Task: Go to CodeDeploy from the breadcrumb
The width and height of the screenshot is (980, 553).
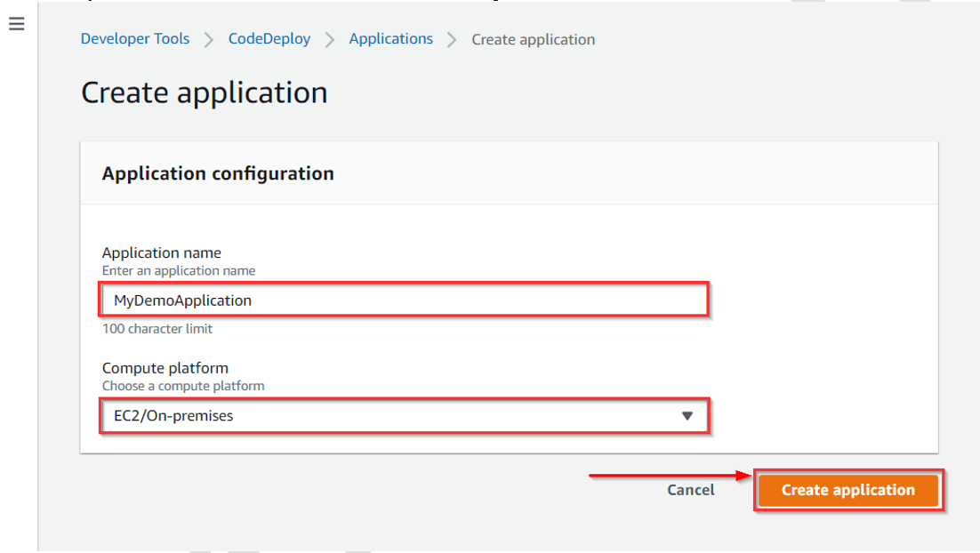Action: 269,38
